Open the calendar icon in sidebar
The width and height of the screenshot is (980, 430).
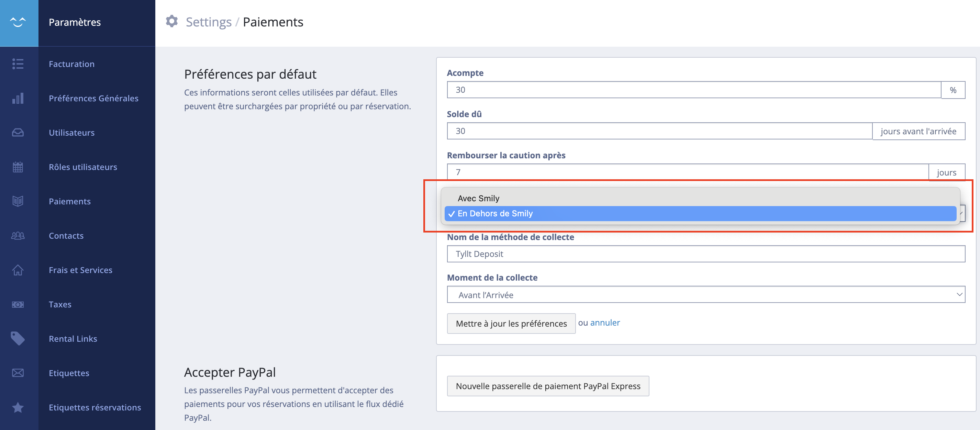18,167
